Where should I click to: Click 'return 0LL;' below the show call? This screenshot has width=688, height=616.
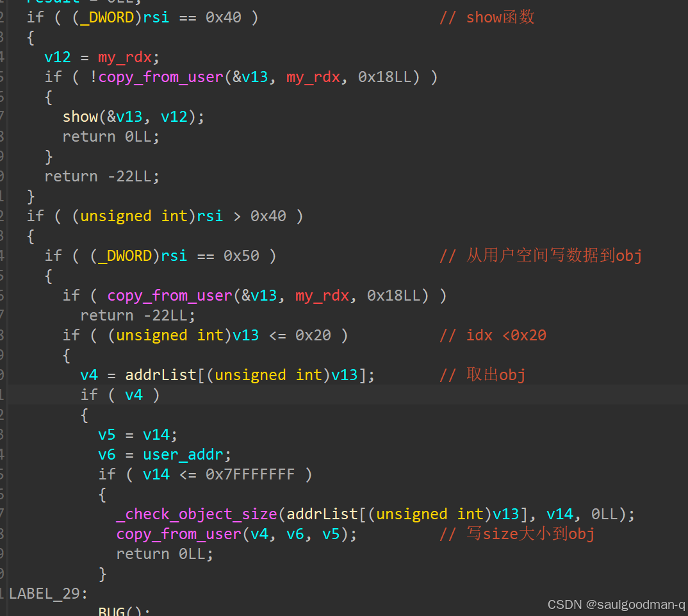(111, 137)
